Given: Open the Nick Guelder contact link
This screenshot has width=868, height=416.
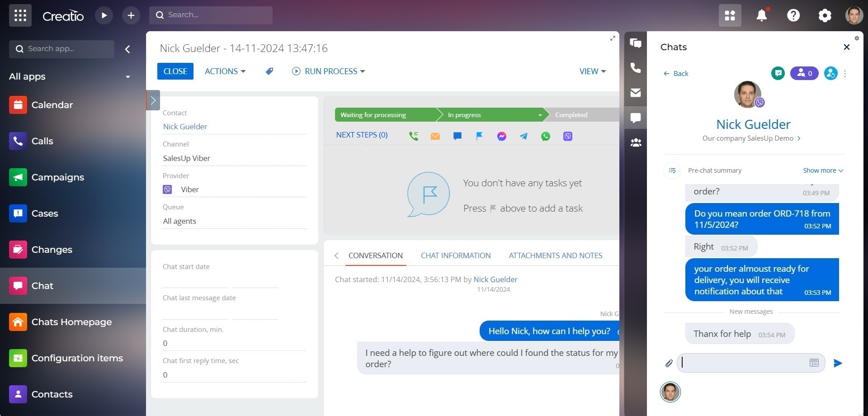Looking at the screenshot, I should pos(185,127).
